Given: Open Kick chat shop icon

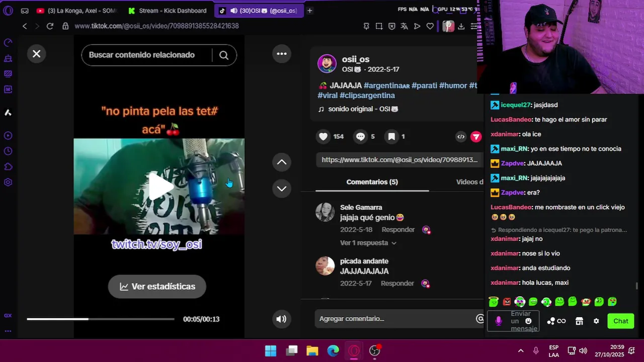Looking at the screenshot, I should point(579,321).
